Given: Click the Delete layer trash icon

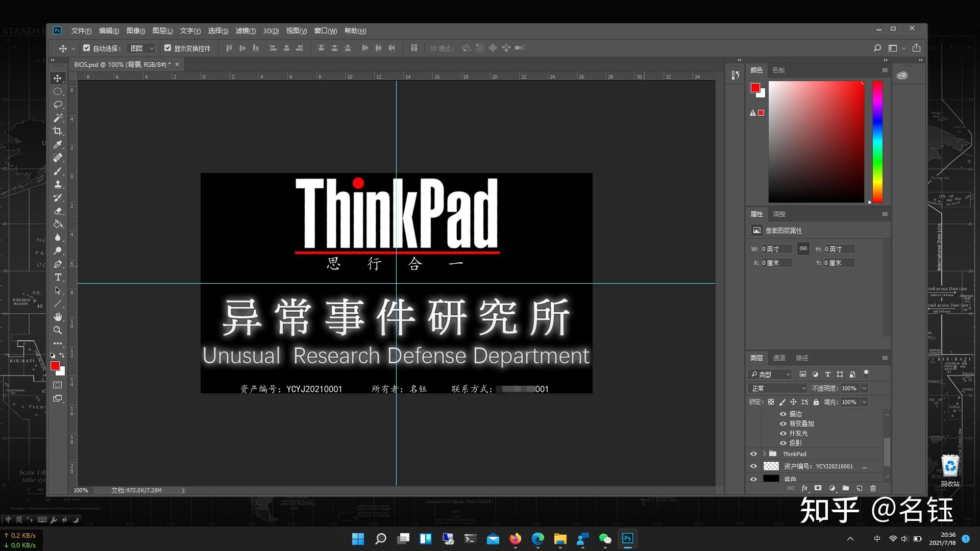Looking at the screenshot, I should pyautogui.click(x=873, y=488).
